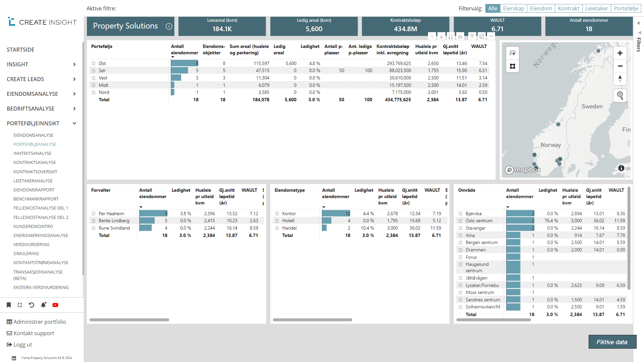644x362 pixels.
Task: Open EIENDOMSANALYSE submenu item
Action: pyautogui.click(x=34, y=135)
